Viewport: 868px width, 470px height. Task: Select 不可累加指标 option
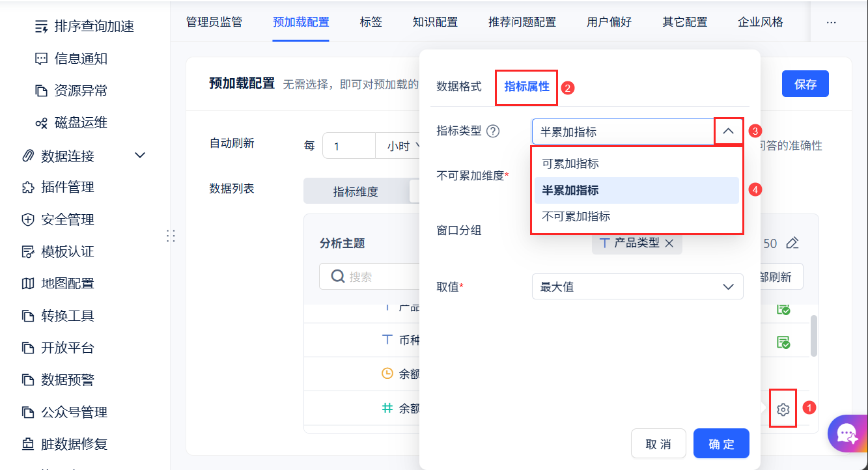(576, 217)
